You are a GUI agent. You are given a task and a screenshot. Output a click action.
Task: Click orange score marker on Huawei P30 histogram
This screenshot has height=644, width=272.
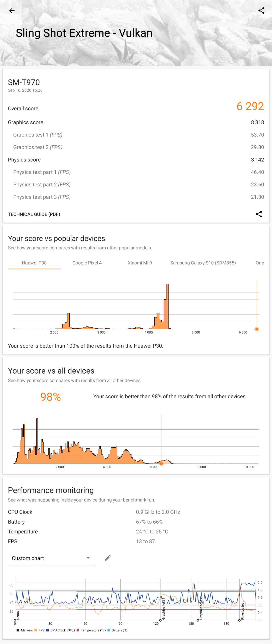pos(256,329)
